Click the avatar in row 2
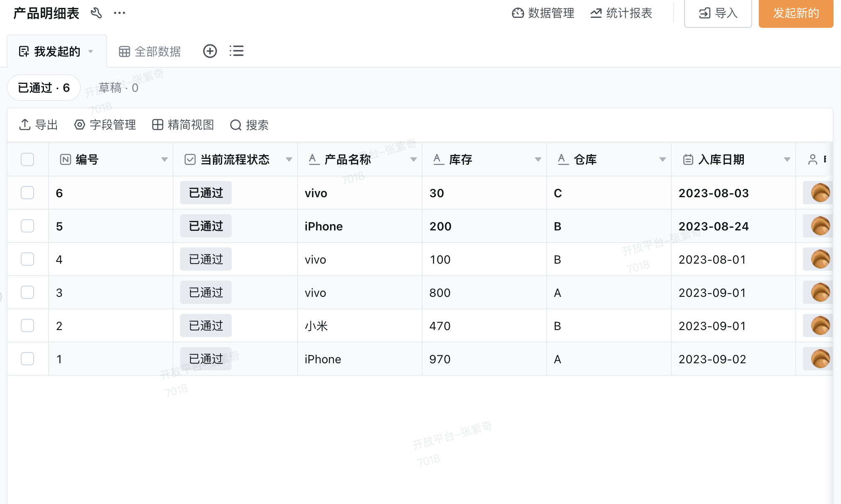Screen dimensions: 841x504 pyautogui.click(x=820, y=325)
